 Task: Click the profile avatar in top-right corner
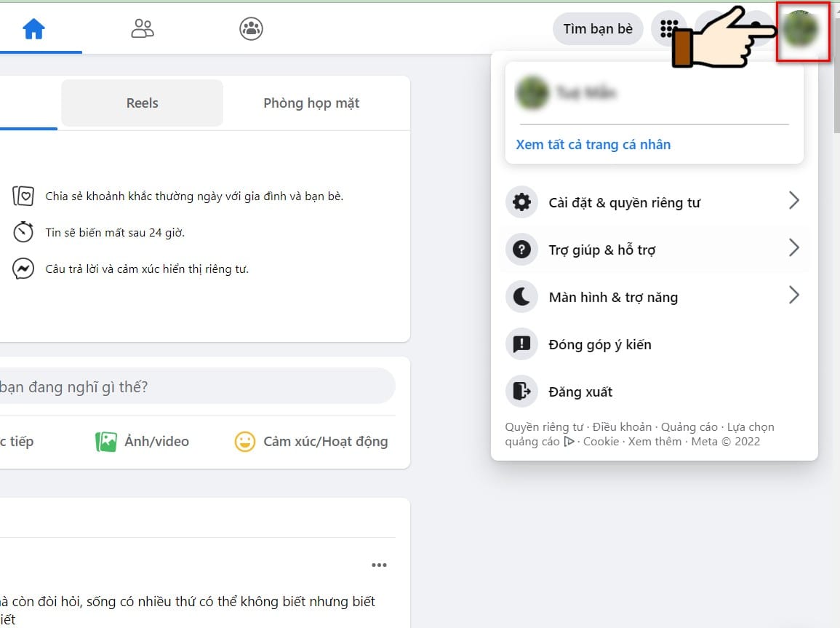pos(800,29)
